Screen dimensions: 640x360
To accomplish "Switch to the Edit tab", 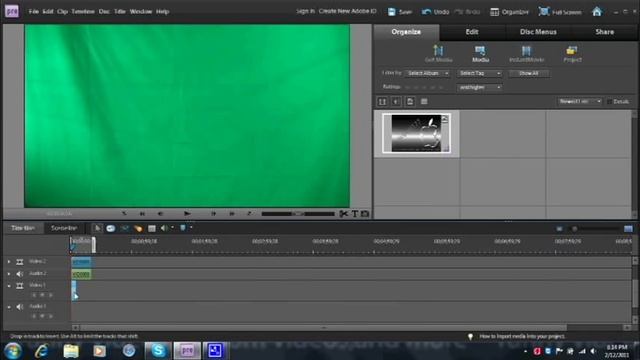I will click(x=472, y=32).
